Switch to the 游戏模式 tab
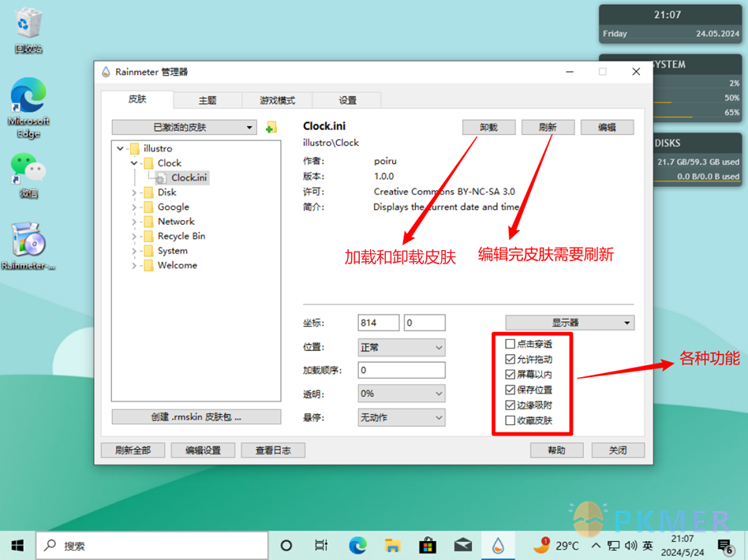This screenshot has height=560, width=748. pyautogui.click(x=277, y=100)
